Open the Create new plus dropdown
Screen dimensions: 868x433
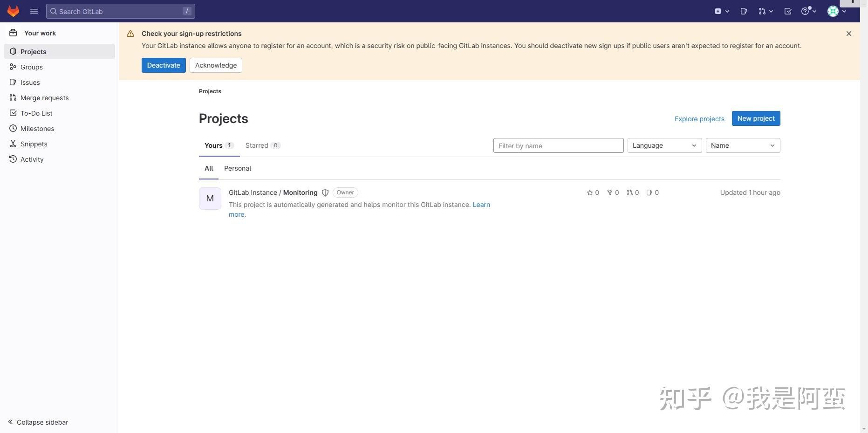tap(722, 11)
